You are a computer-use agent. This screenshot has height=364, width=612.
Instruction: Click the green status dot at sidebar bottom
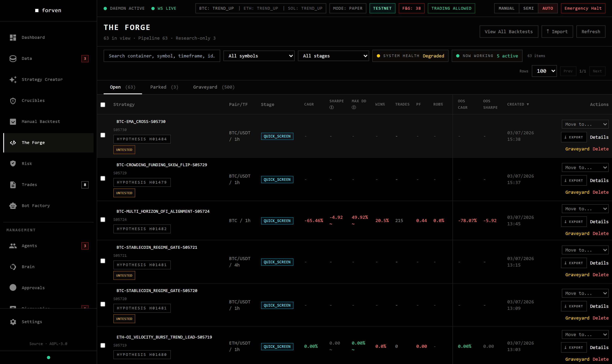(x=49, y=358)
